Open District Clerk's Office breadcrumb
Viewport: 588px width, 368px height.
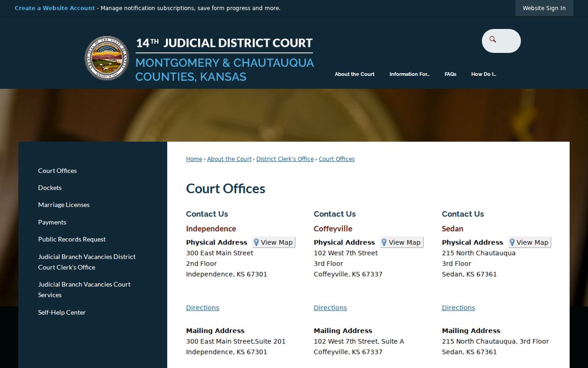pos(285,159)
